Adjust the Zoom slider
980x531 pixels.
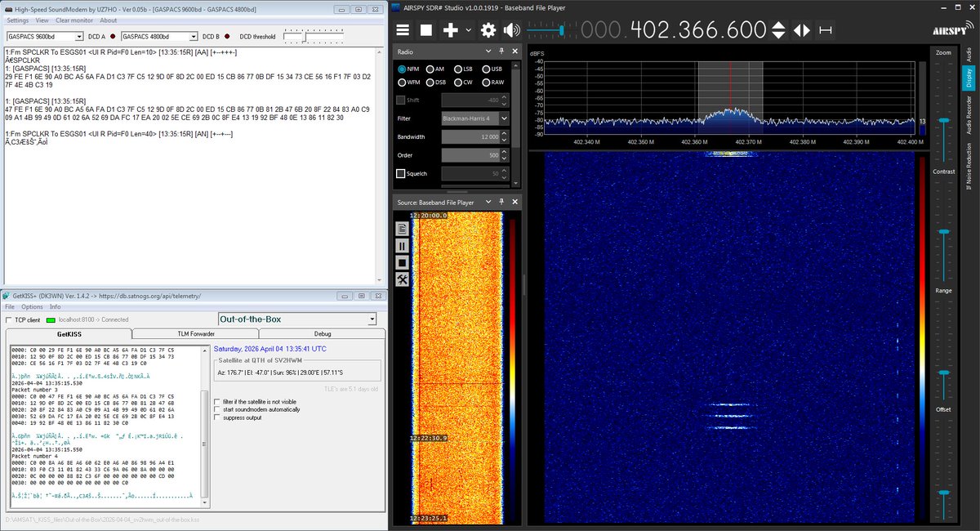(943, 121)
